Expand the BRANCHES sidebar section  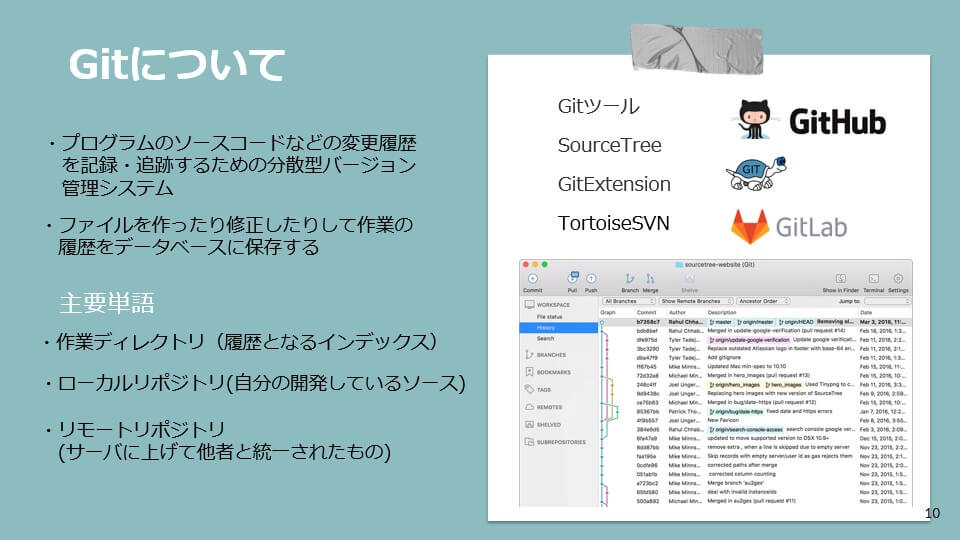point(552,354)
